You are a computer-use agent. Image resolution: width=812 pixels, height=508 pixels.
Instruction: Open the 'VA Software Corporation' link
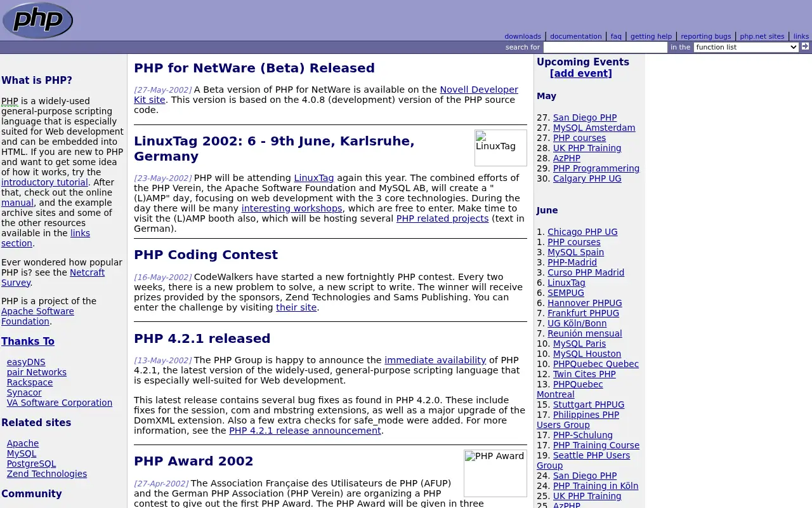[60, 403]
